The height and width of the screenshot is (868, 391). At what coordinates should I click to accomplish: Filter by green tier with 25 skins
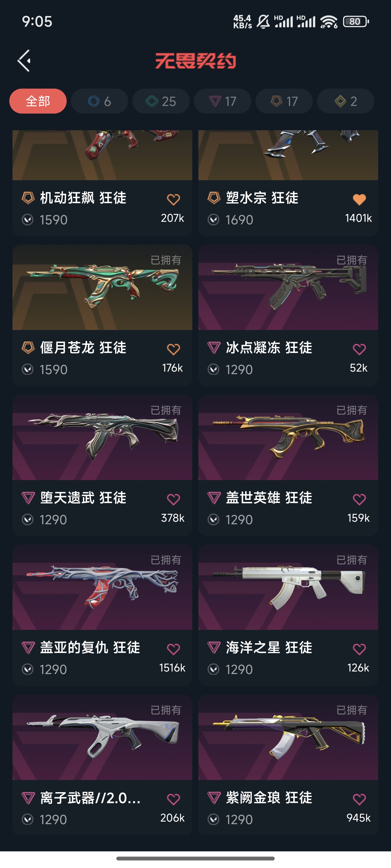point(161,101)
